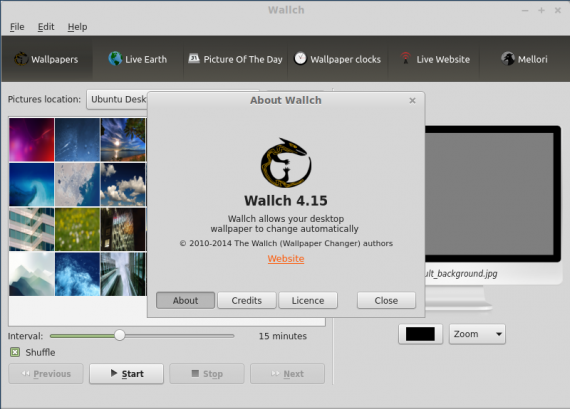Open the File menu
Image resolution: width=570 pixels, height=409 pixels.
click(x=17, y=27)
